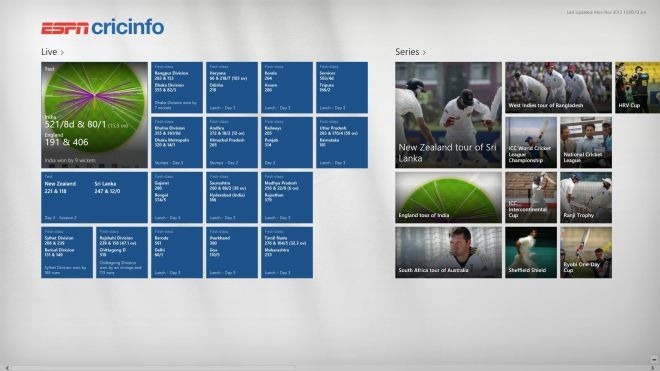Select the Sheffield Shield series tile
The width and height of the screenshot is (660, 371).
click(x=531, y=252)
